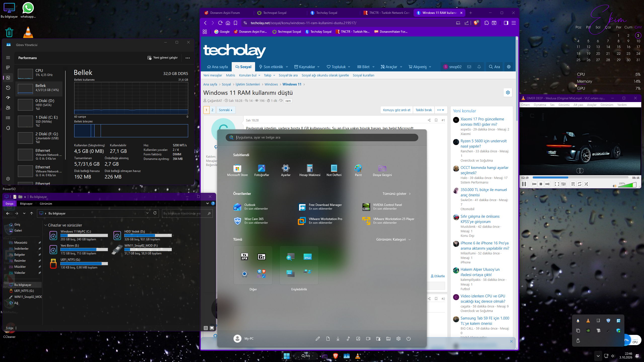Expand Son etkinlik menu arrow
Screen dimensions: 644x362
[x=287, y=67]
